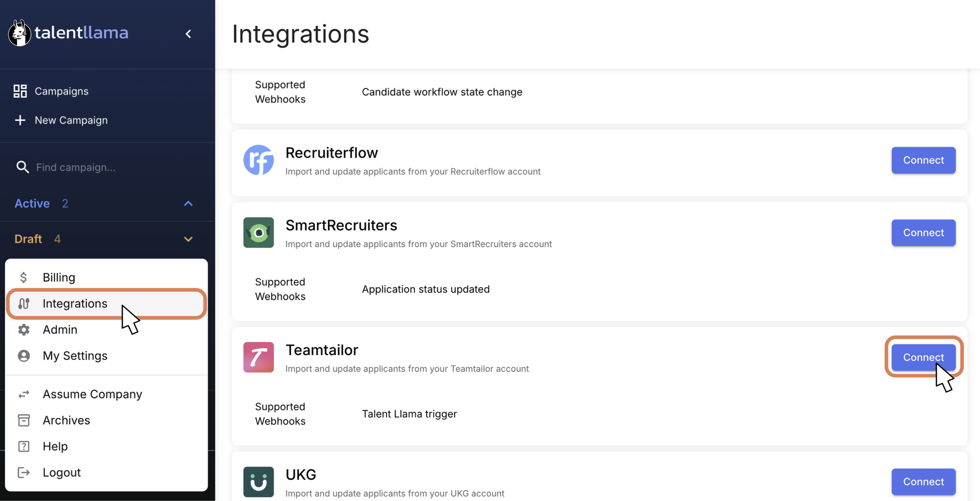This screenshot has width=980, height=501.
Task: Click the plus icon for New Campaign
Action: click(x=20, y=120)
